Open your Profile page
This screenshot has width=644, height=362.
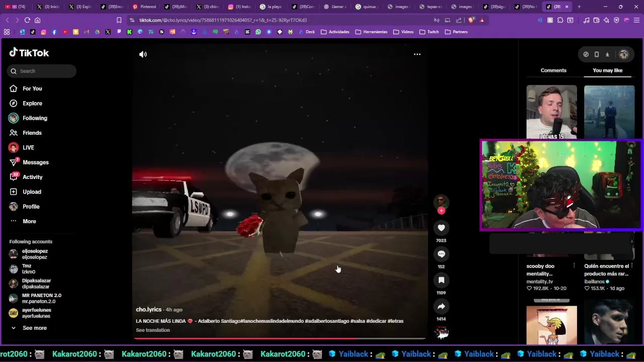coord(31,207)
